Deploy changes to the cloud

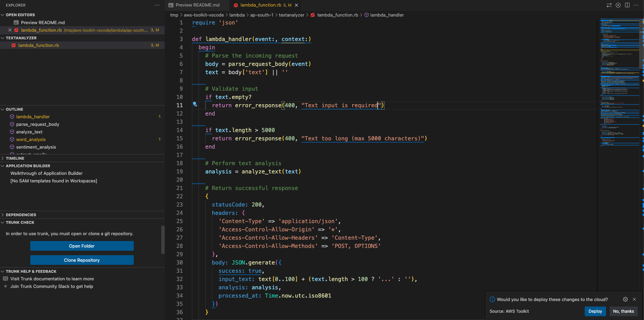pyautogui.click(x=595, y=311)
